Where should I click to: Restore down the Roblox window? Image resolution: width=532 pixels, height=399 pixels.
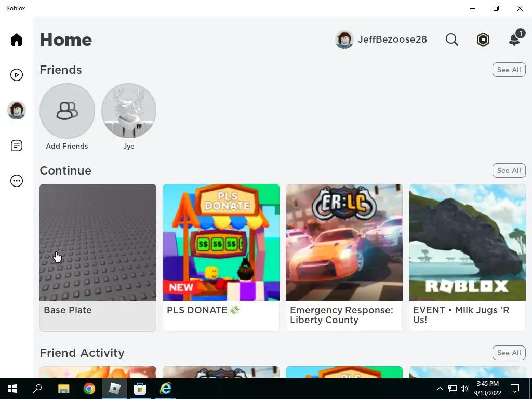click(496, 8)
